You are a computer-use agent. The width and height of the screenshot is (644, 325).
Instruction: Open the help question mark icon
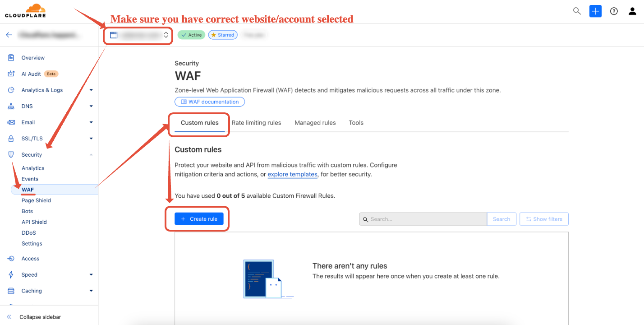(614, 11)
